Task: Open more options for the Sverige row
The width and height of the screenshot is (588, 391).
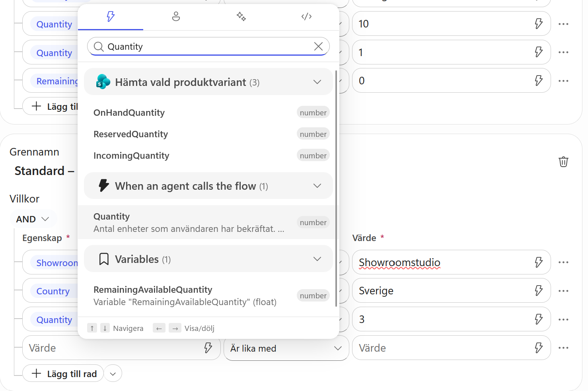Action: pyautogui.click(x=563, y=291)
